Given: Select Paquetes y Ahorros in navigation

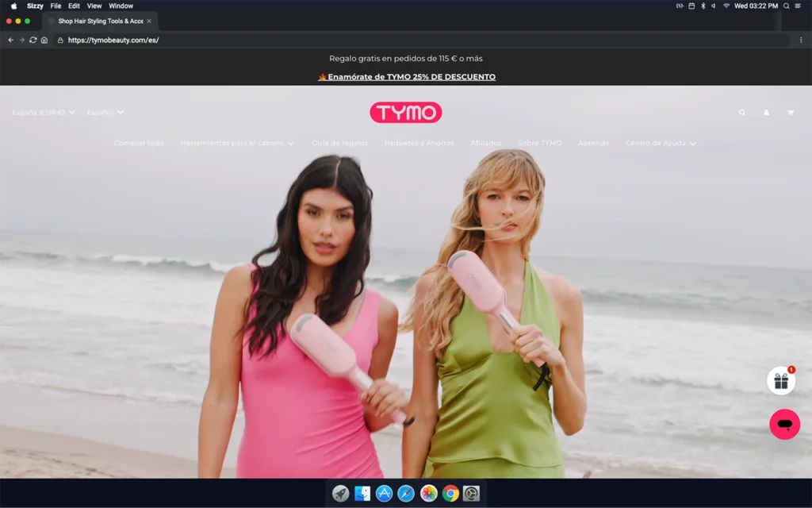Looking at the screenshot, I should [419, 144].
